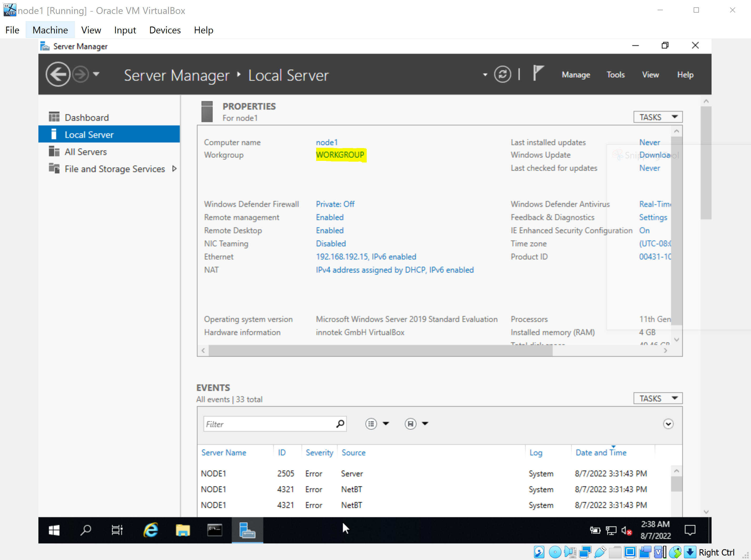Open the notifications flag icon
The height and width of the screenshot is (560, 751).
(538, 73)
